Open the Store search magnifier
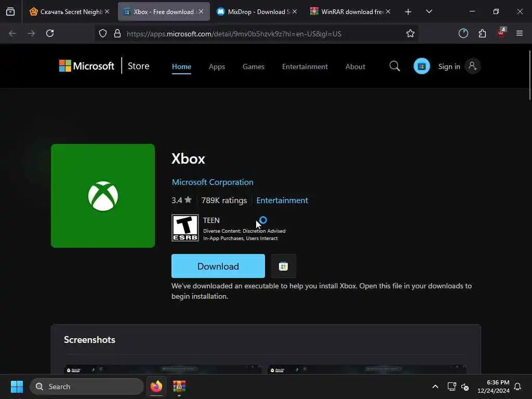The image size is (532, 399). click(x=395, y=66)
